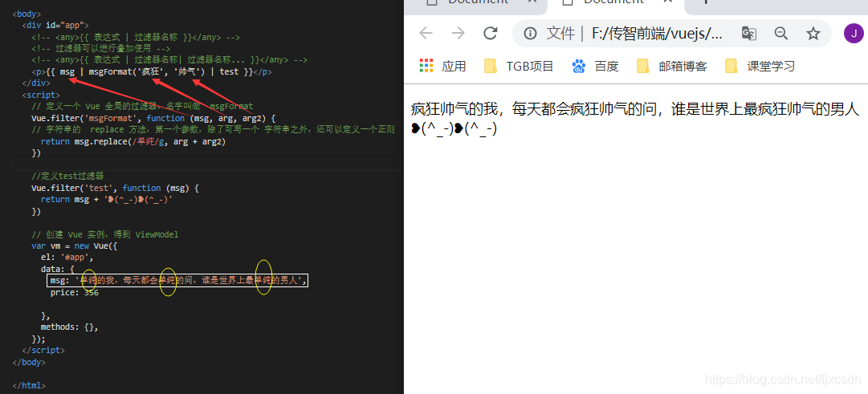The height and width of the screenshot is (394, 868).
Task: Click the return msg + '❥(^_-)' line
Action: (x=106, y=199)
